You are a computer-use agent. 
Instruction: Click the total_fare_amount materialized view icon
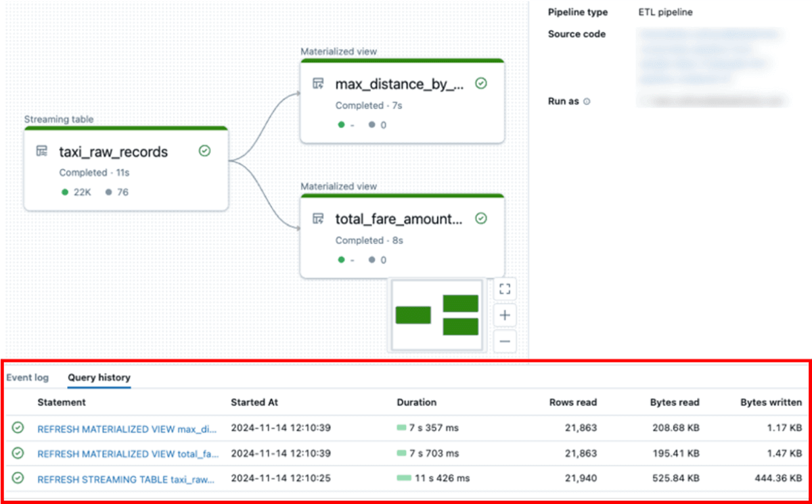(x=318, y=219)
